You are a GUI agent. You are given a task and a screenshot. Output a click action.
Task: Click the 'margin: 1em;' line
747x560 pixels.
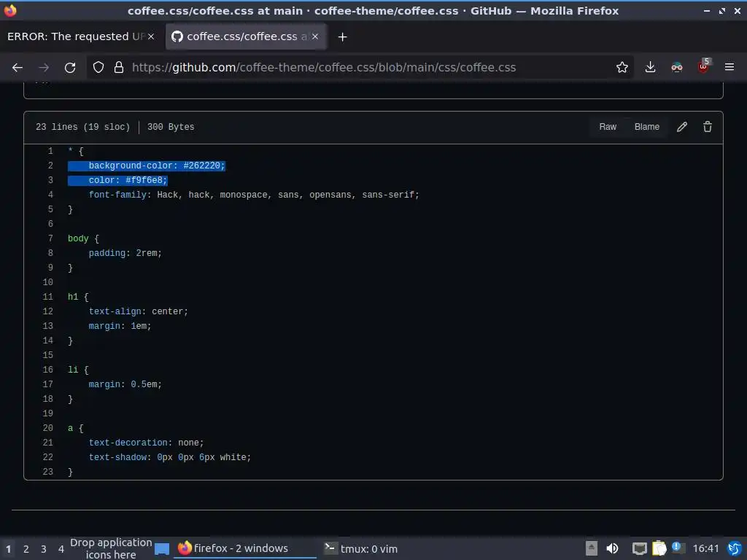pyautogui.click(x=120, y=326)
